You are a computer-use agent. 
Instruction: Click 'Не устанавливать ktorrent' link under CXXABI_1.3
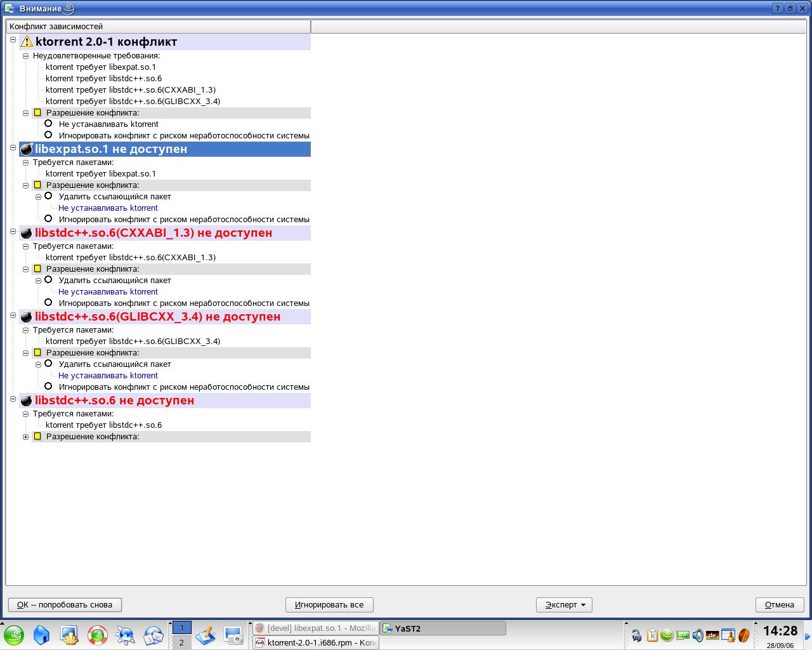(108, 292)
